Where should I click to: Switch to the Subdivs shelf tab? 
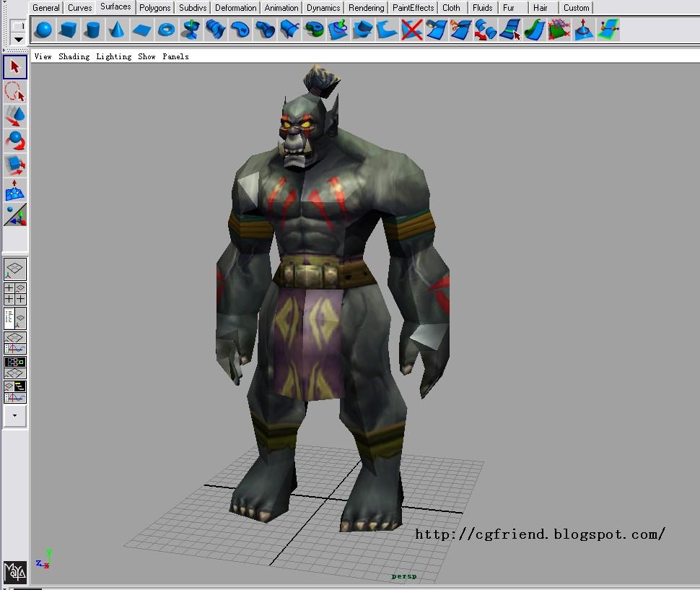[x=193, y=8]
